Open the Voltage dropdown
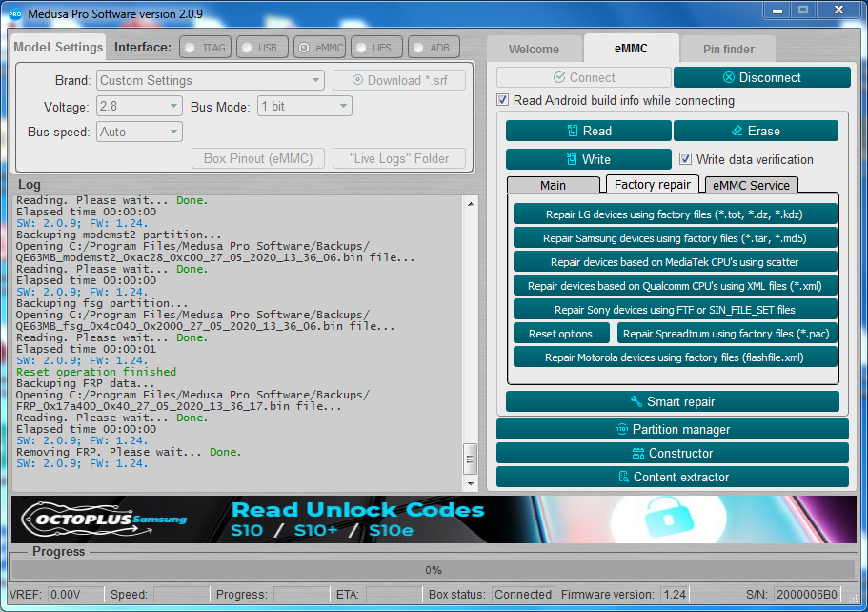The image size is (868, 612). point(139,106)
